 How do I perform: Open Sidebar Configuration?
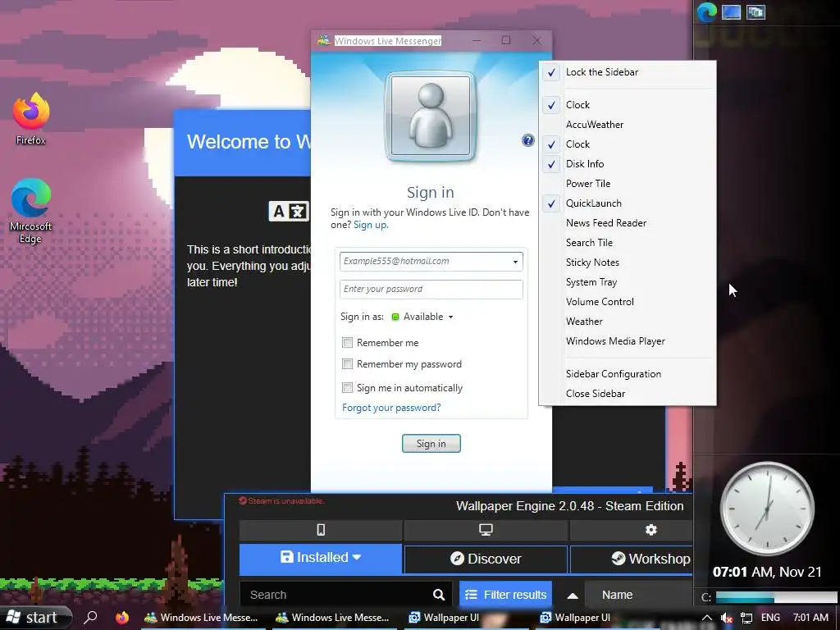[628, 374]
